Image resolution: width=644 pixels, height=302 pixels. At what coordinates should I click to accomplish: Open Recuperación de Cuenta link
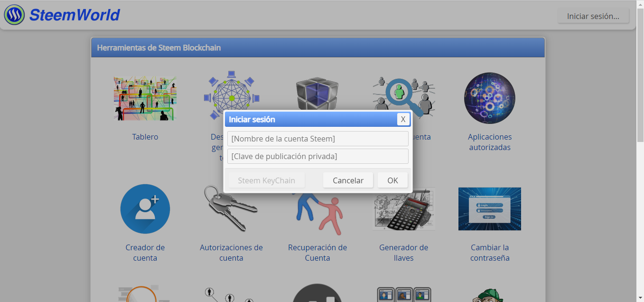click(317, 253)
